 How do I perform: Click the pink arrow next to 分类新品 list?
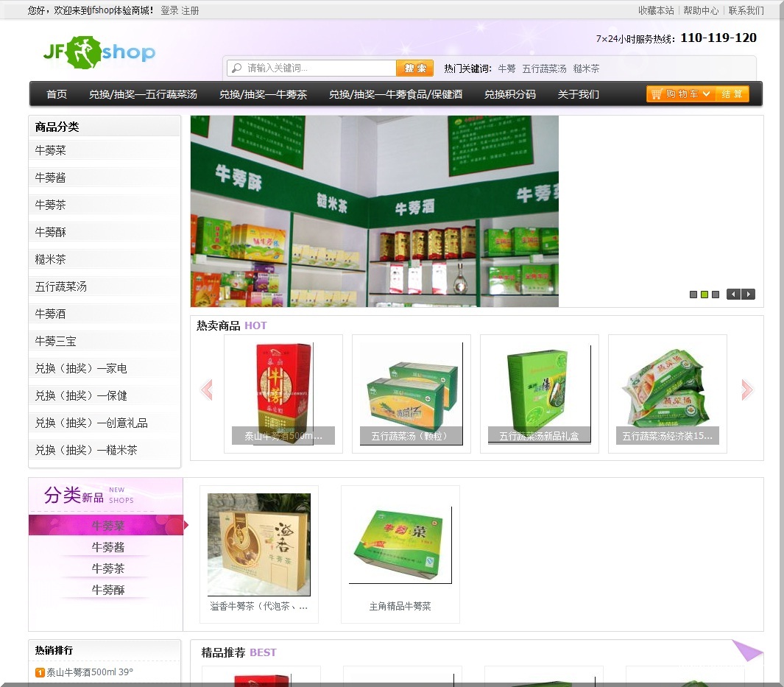(x=186, y=524)
